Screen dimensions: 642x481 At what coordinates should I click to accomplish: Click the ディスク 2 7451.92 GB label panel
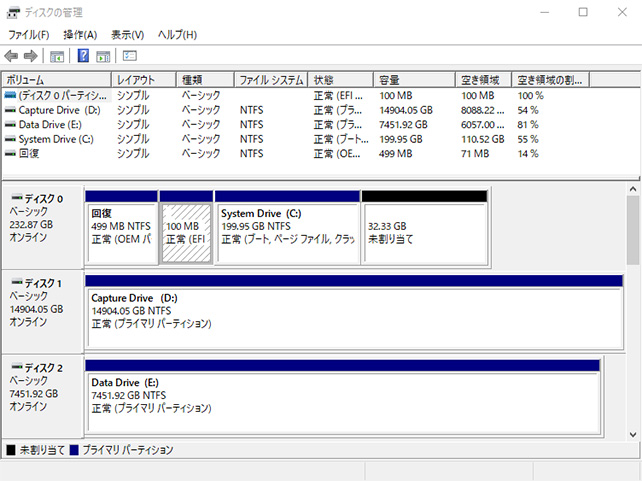click(x=43, y=396)
